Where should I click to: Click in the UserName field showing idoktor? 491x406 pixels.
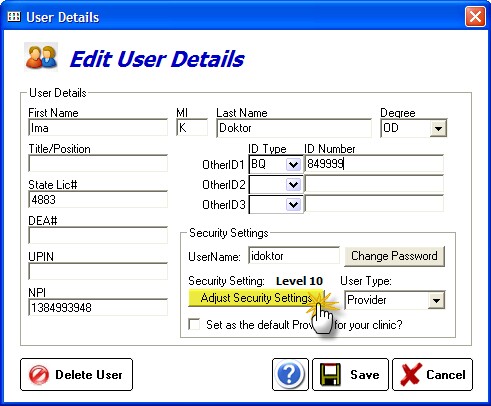click(x=294, y=256)
